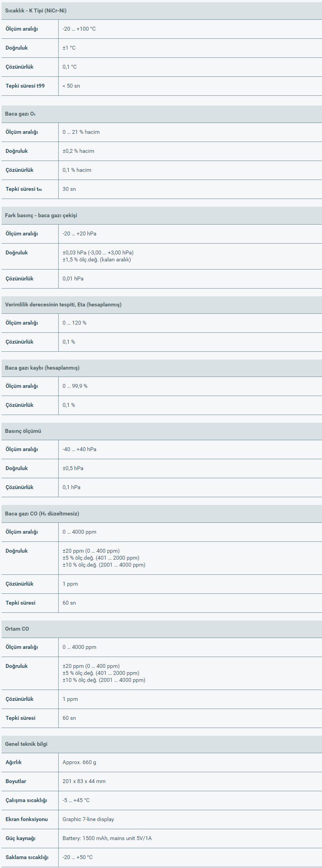The width and height of the screenshot is (322, 868).
Task: Click the "0 … 120 %" range value
Action: tap(74, 323)
